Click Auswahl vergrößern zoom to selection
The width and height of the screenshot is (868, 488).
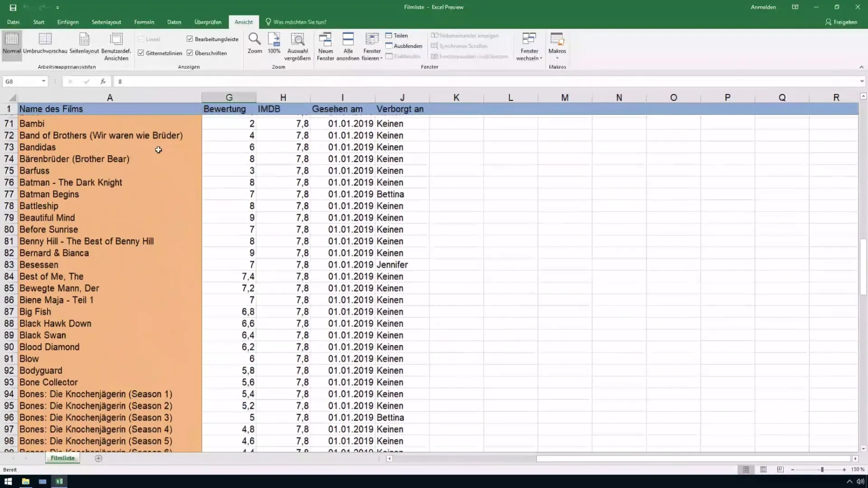pyautogui.click(x=297, y=47)
